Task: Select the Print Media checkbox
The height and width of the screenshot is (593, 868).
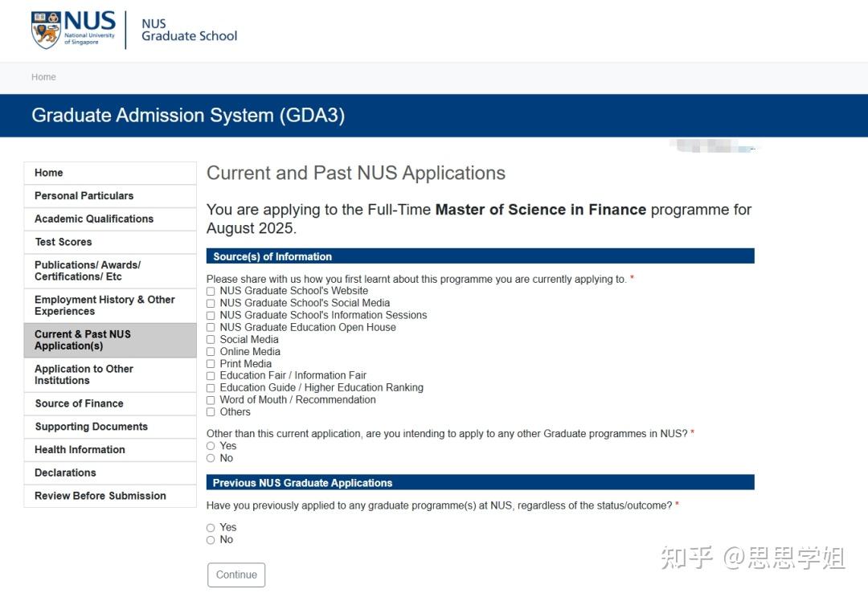Action: (x=210, y=363)
